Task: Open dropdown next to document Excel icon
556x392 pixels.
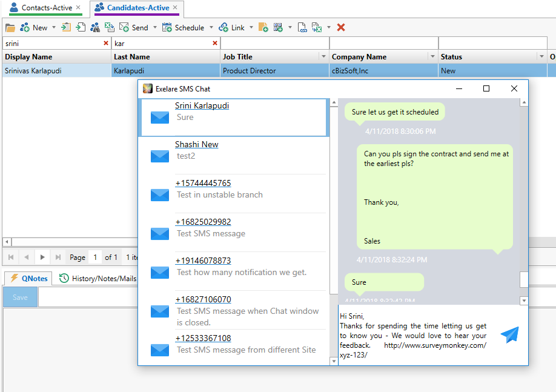Action: (329, 28)
